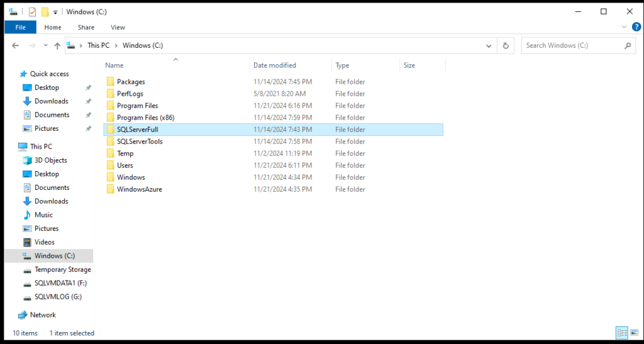Expand the ribbon using the chevron

624,27
